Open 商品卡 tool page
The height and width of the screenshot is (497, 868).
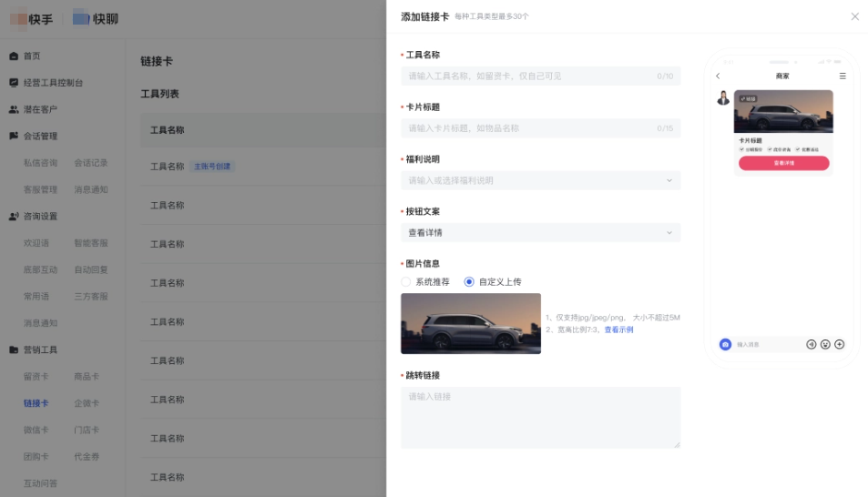[87, 376]
